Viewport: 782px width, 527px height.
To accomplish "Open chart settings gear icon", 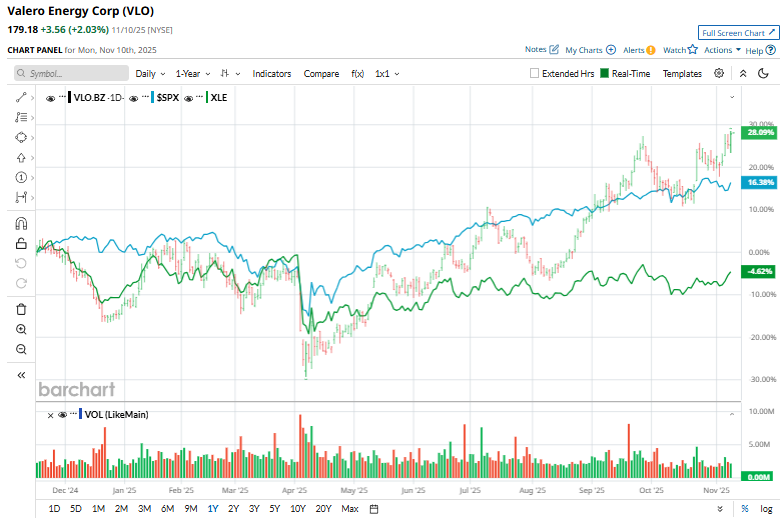I will pyautogui.click(x=719, y=73).
